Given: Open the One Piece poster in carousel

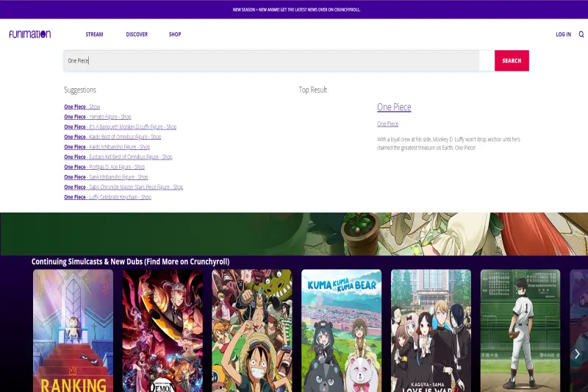Looking at the screenshot, I should [x=252, y=330].
